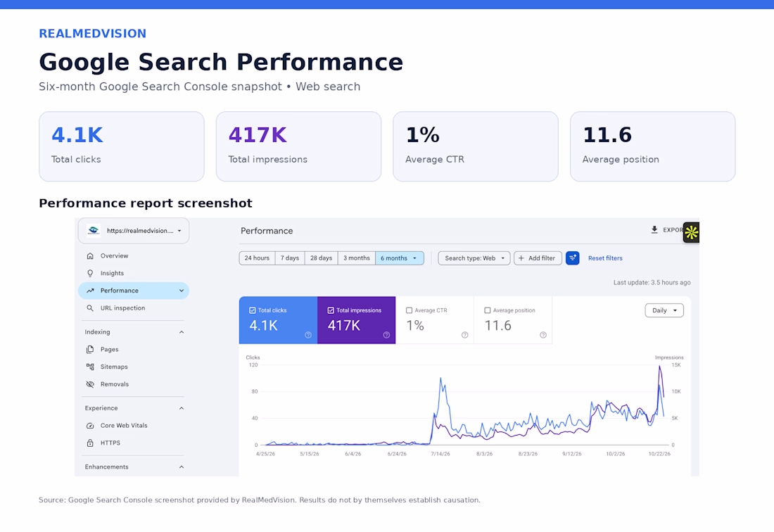Screen dimensions: 774x532
Task: Open the 6 months date range dropdown
Action: coord(400,258)
